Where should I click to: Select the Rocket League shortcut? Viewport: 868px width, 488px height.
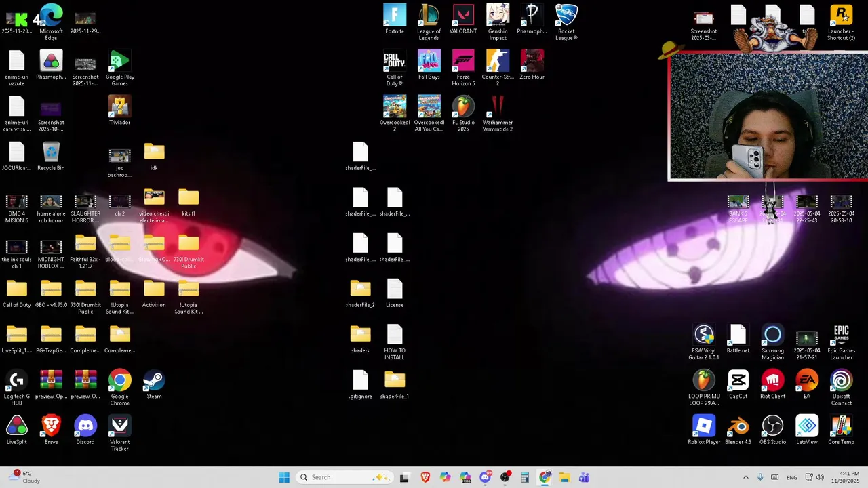click(x=566, y=22)
